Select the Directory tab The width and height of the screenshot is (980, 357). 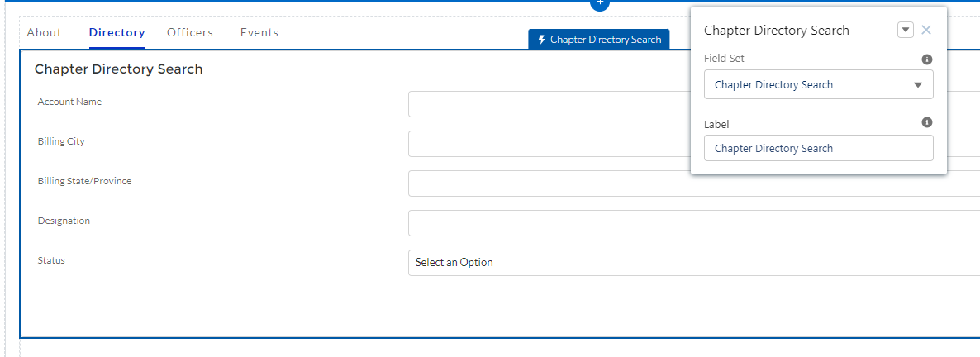[117, 33]
